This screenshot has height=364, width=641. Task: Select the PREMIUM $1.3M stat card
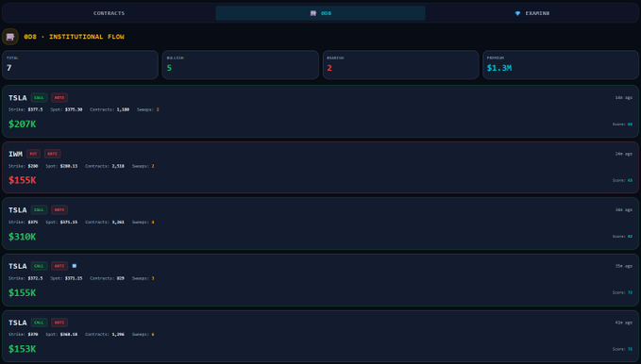(561, 64)
